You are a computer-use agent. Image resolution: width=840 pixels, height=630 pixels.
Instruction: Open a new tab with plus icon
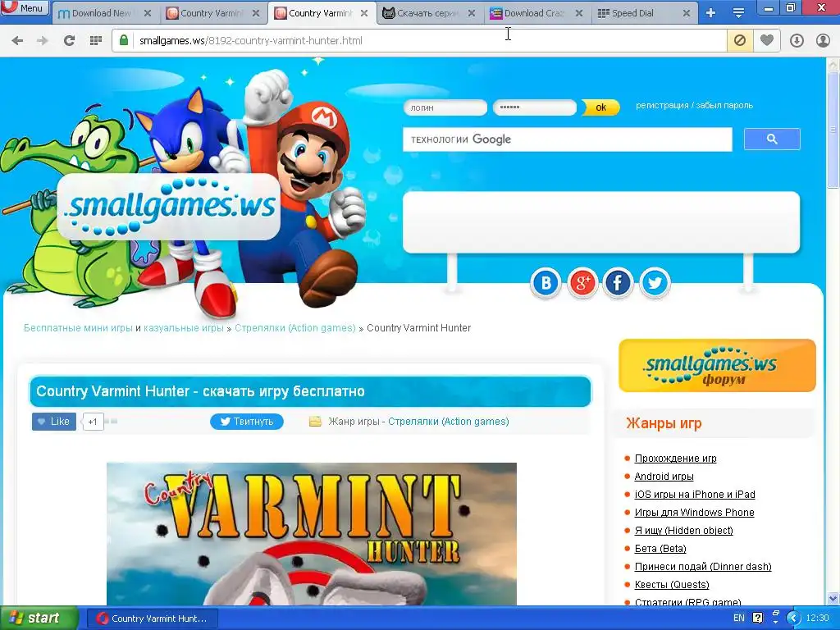[x=711, y=13]
